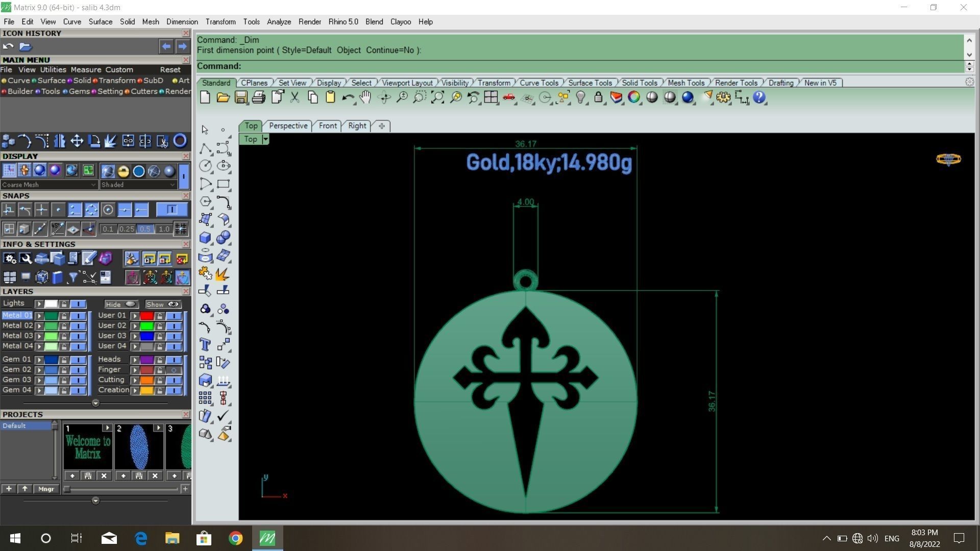This screenshot has width=980, height=551.
Task: Expand the Gem 02 layer arrow
Action: pos(39,370)
